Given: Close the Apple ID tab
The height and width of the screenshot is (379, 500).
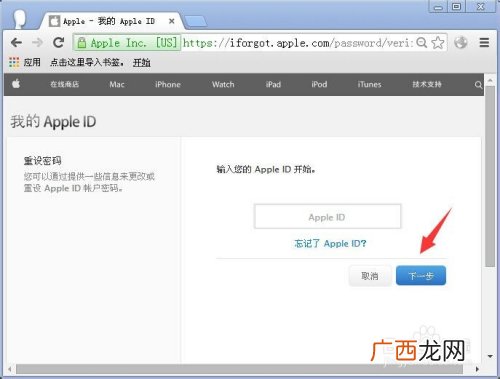Looking at the screenshot, I should point(172,21).
